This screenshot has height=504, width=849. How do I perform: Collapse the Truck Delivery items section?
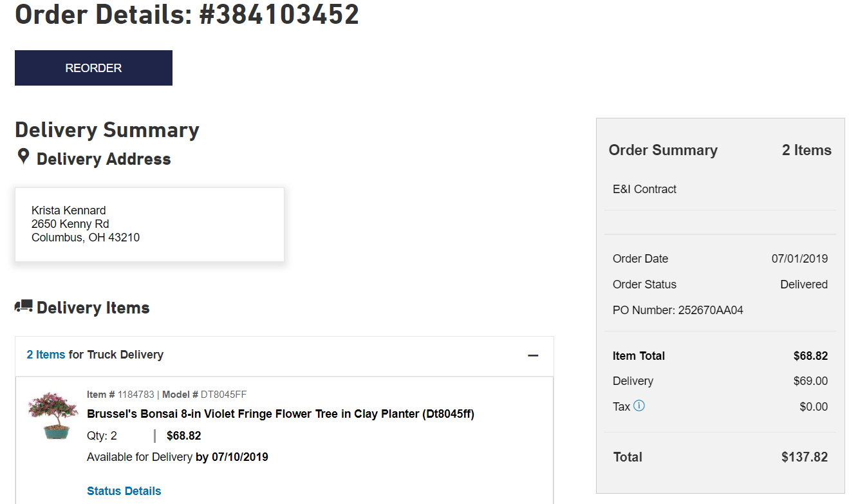(x=533, y=355)
